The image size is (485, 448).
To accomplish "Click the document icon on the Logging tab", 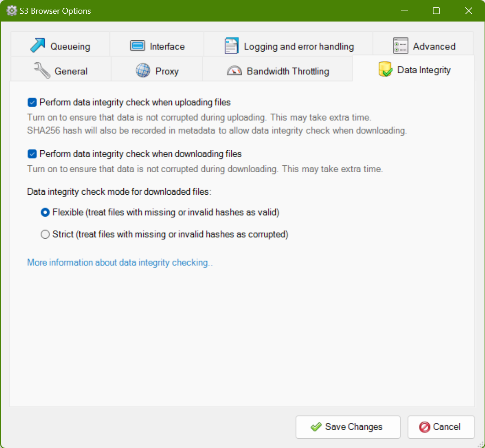I will (x=231, y=45).
